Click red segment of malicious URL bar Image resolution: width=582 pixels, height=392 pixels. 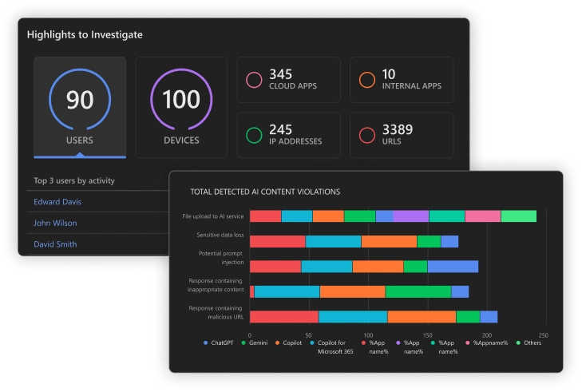pos(283,317)
